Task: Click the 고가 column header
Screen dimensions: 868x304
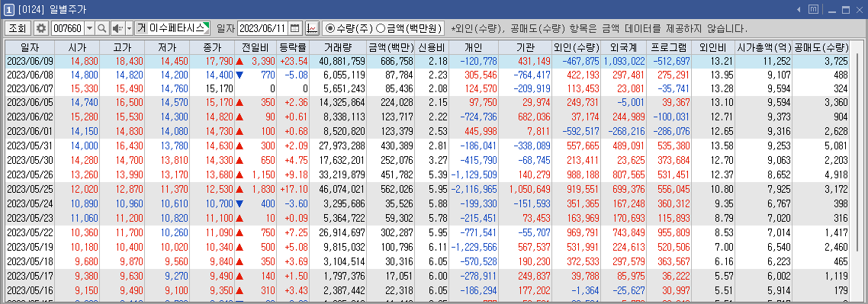Action: click(122, 47)
